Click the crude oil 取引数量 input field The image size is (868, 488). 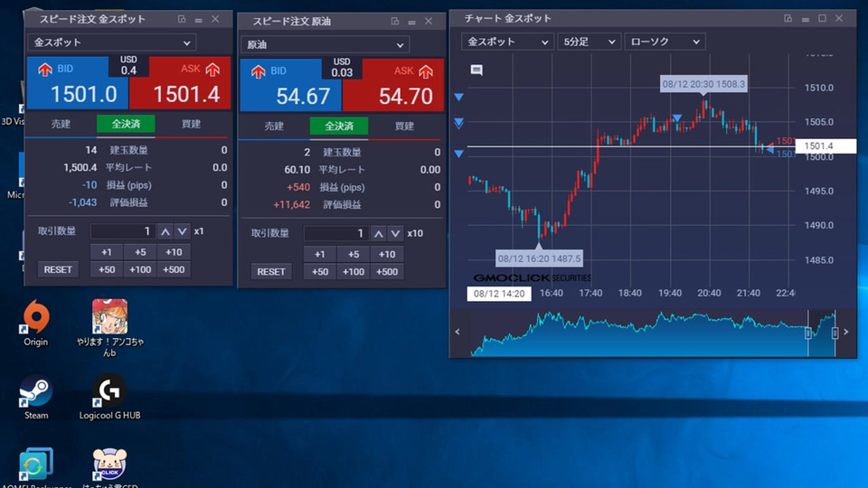[x=336, y=233]
